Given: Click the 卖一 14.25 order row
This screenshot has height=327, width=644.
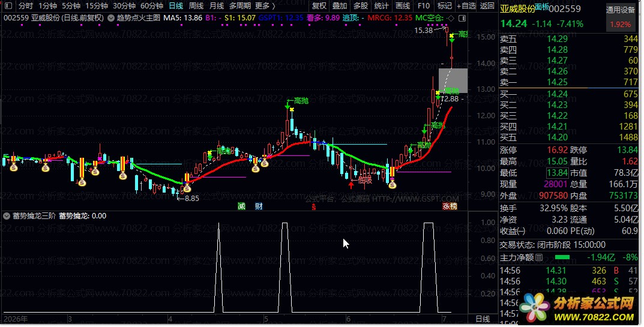Looking at the screenshot, I should coord(569,82).
